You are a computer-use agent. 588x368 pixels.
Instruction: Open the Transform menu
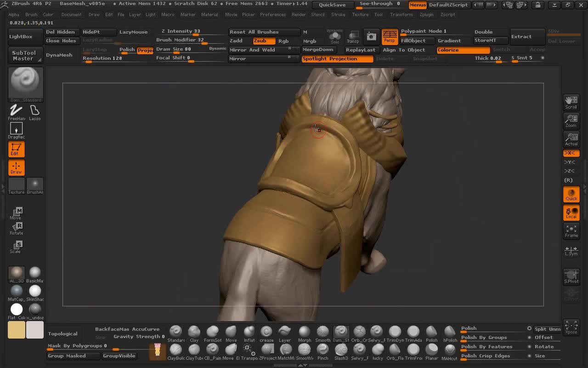(401, 14)
